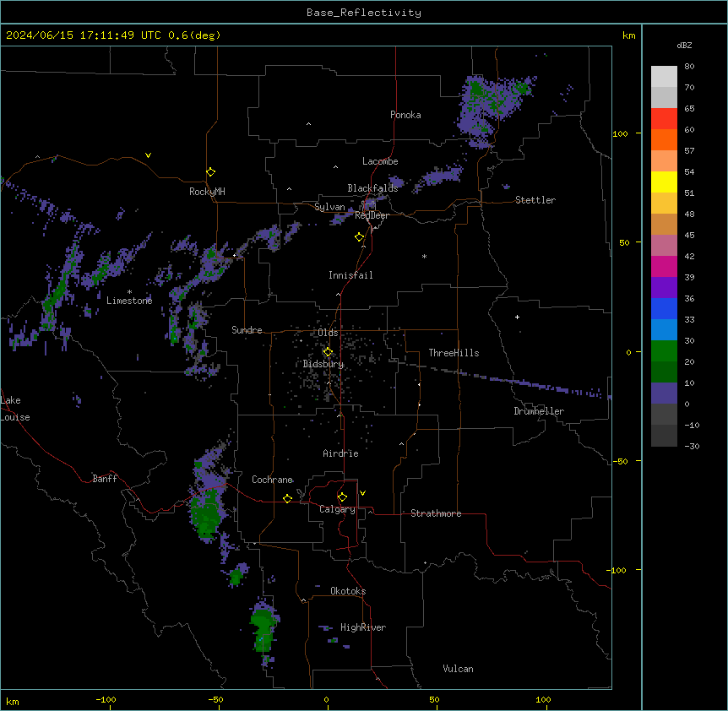Click the RedDeer city label
Image resolution: width=728 pixels, height=711 pixels.
pos(372,216)
